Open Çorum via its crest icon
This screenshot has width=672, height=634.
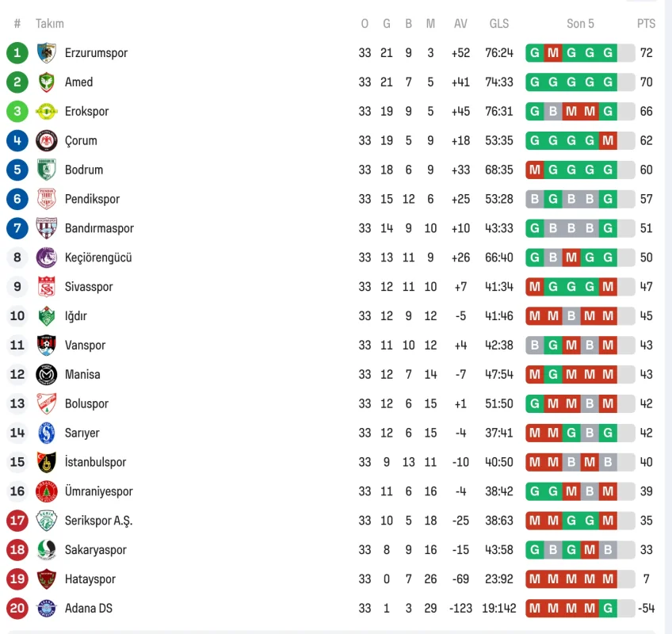(47, 141)
